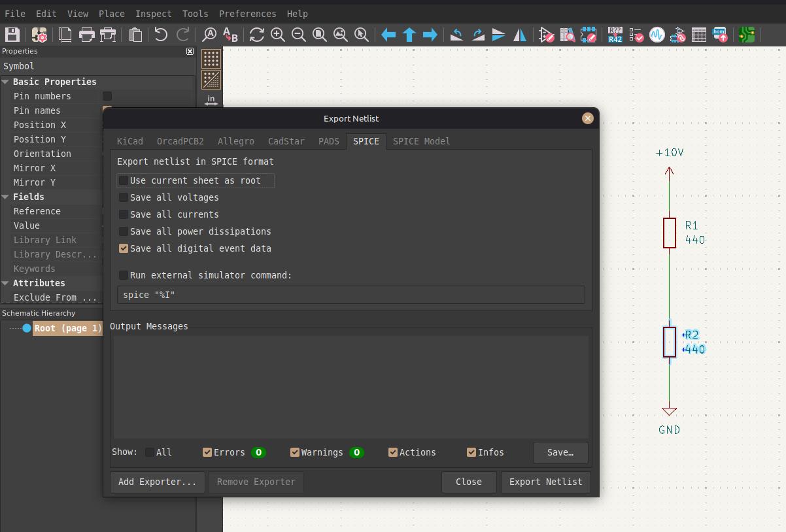This screenshot has height=532, width=786.
Task: Click the simulator command text field
Action: click(350, 295)
